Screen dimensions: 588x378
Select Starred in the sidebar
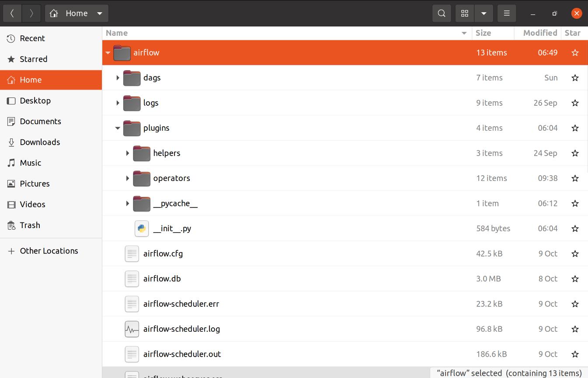(33, 59)
